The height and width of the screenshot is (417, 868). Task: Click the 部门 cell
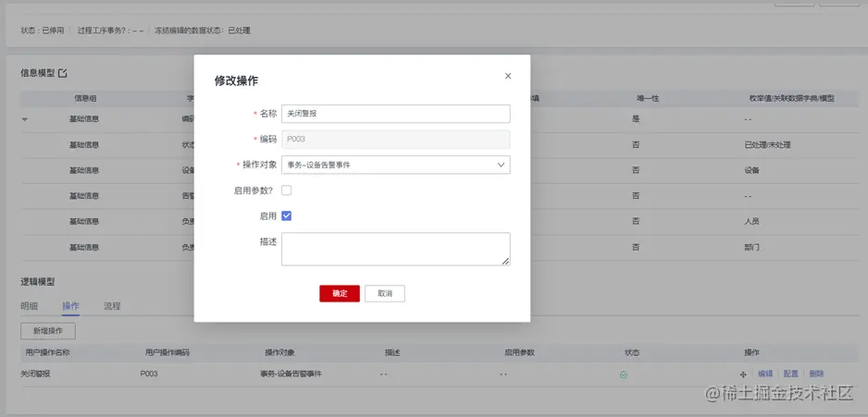[751, 247]
